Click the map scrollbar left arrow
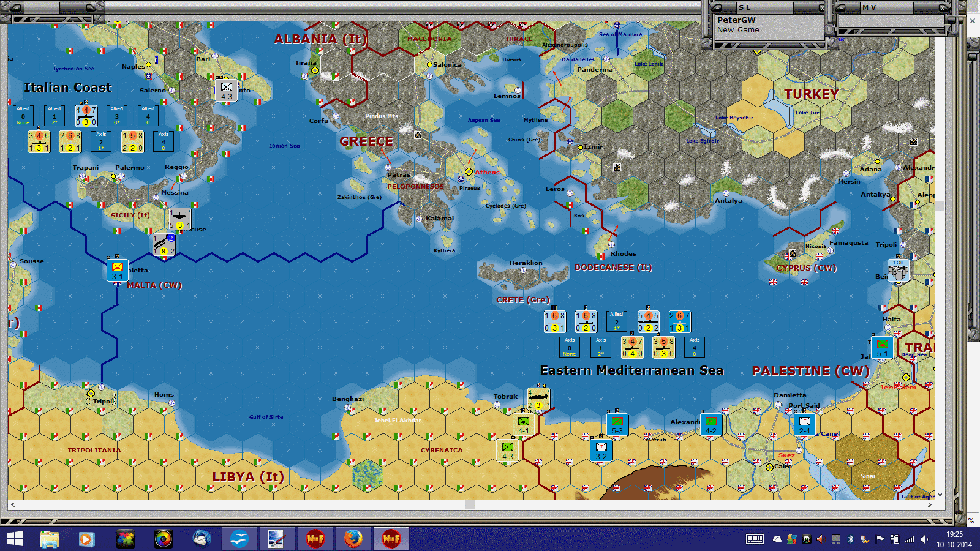The image size is (980, 551). [x=13, y=504]
